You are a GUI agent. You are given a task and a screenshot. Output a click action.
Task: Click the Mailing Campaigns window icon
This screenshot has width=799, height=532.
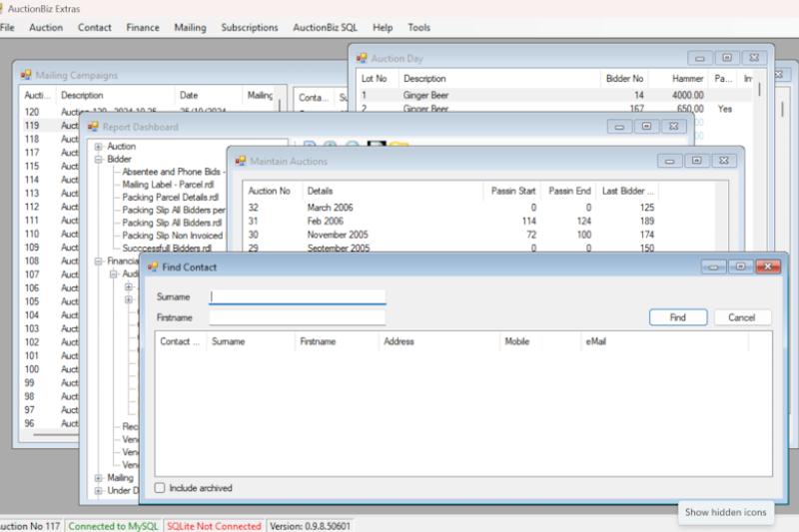pyautogui.click(x=26, y=75)
